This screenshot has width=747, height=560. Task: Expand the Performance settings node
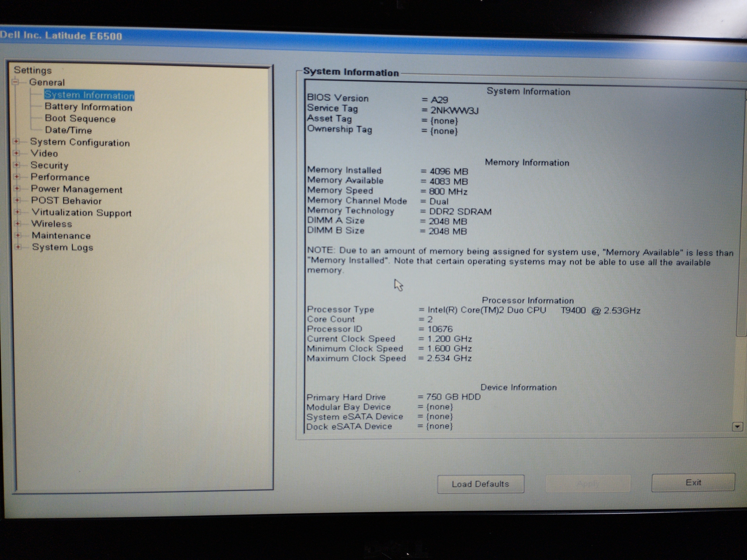point(17,177)
